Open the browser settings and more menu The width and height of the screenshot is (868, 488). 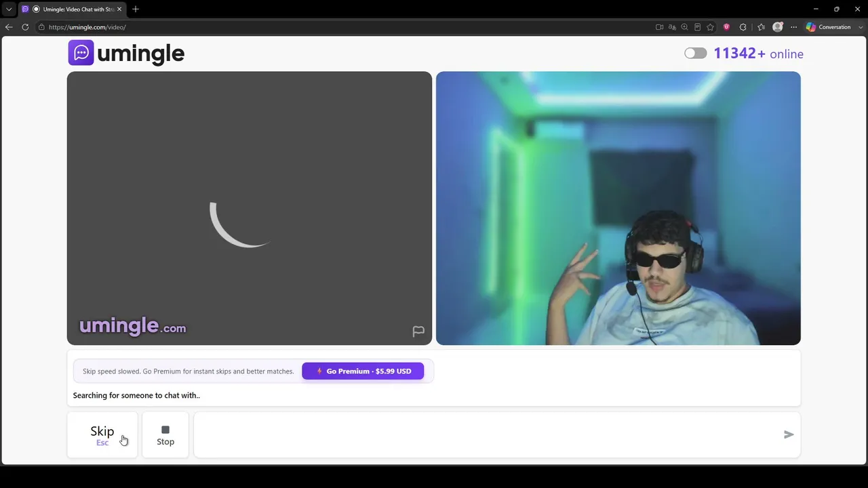793,27
